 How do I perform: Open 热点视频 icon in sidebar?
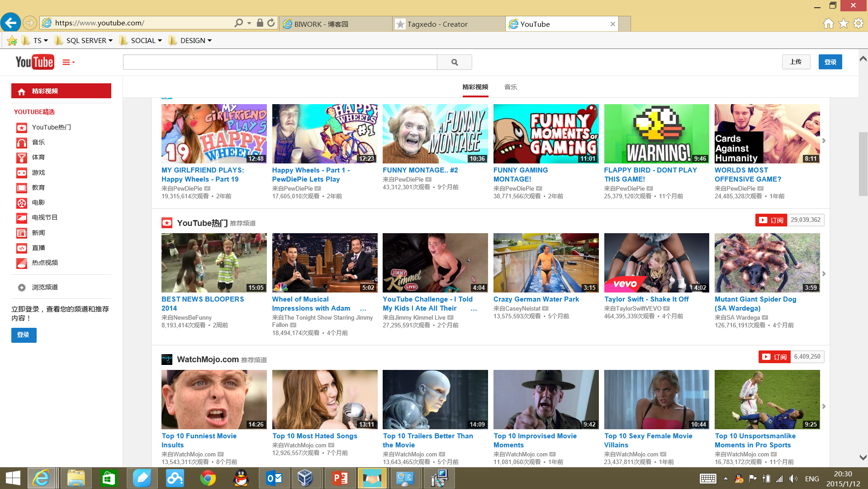coord(22,263)
